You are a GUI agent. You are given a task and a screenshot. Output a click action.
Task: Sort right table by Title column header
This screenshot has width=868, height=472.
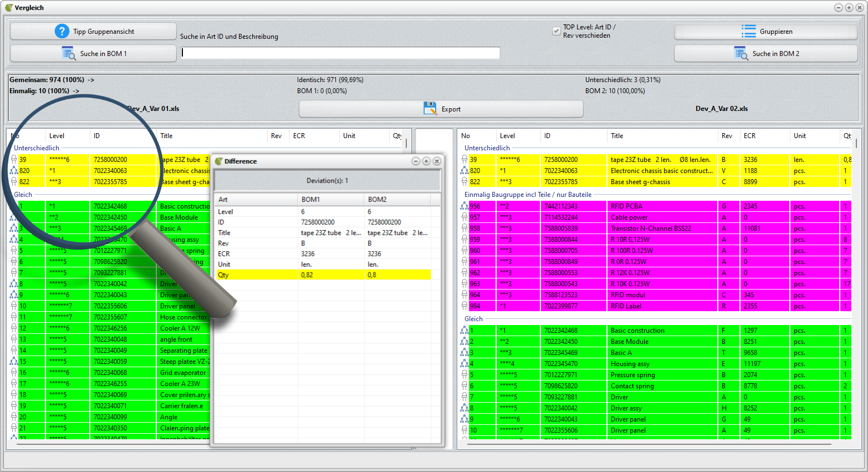click(616, 136)
